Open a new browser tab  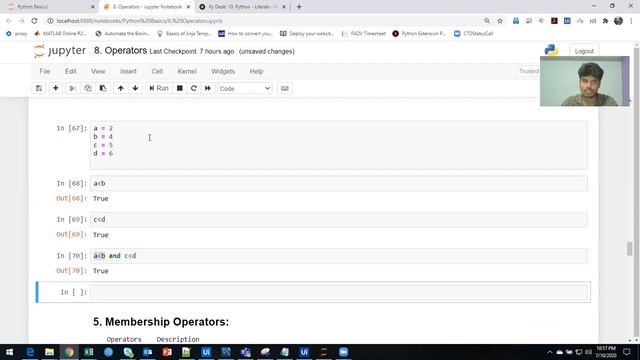pos(299,7)
